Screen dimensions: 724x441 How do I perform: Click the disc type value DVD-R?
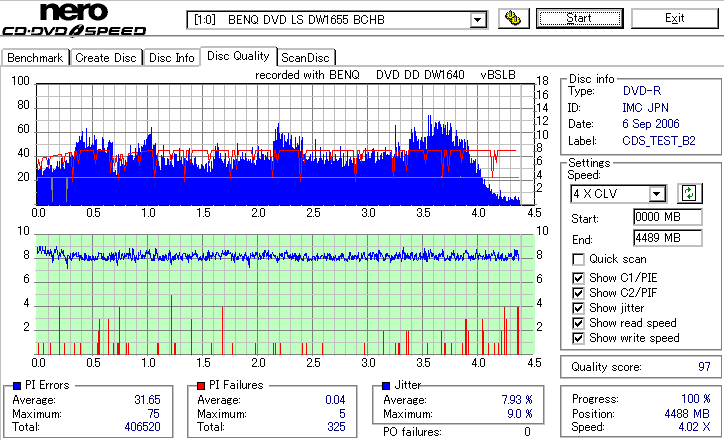642,91
